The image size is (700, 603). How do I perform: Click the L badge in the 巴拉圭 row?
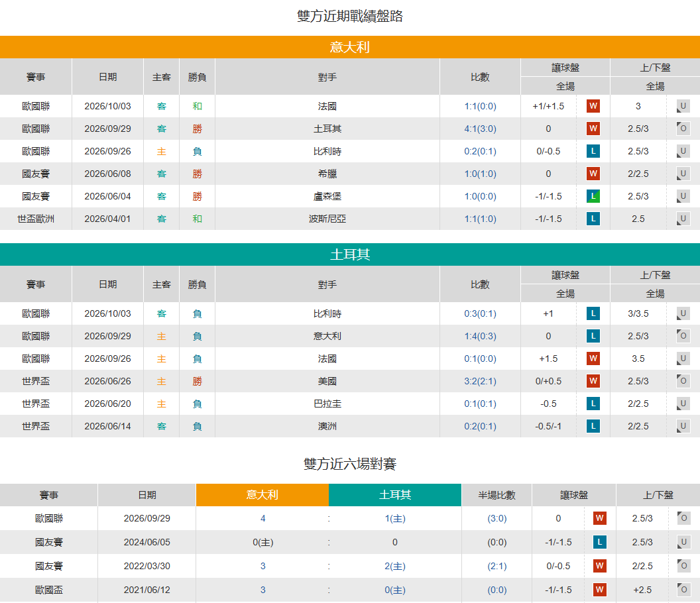pos(593,404)
